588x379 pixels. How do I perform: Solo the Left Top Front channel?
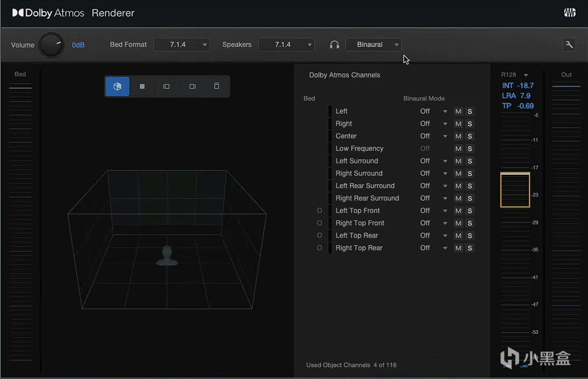[469, 211]
